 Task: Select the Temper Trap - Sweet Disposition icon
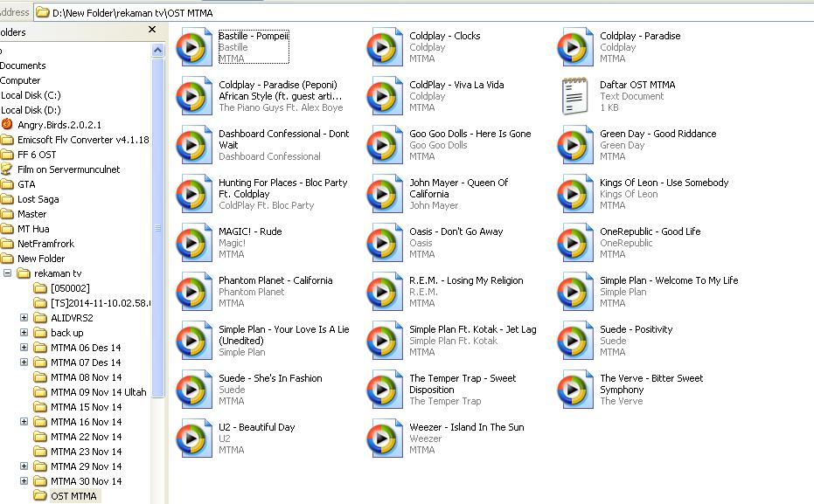384,390
